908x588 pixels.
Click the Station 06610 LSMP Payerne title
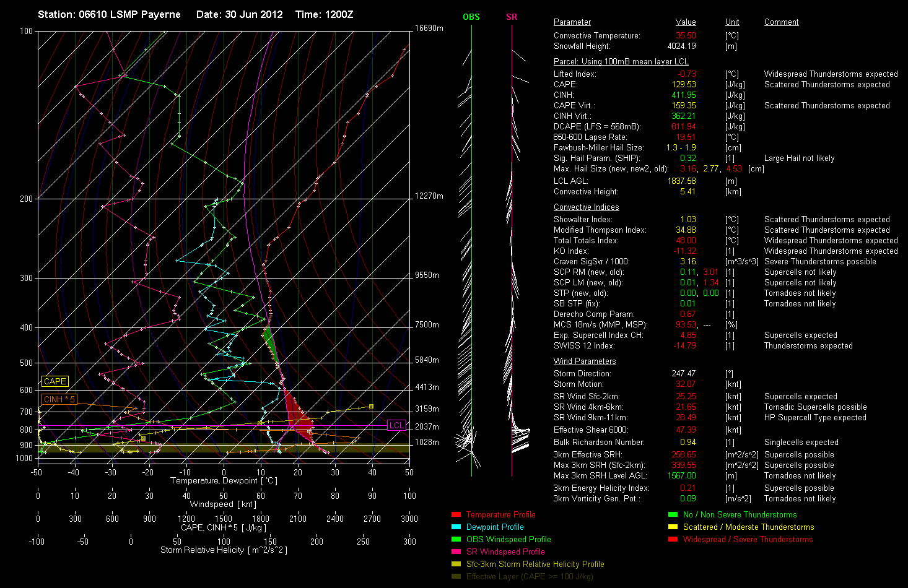[109, 14]
